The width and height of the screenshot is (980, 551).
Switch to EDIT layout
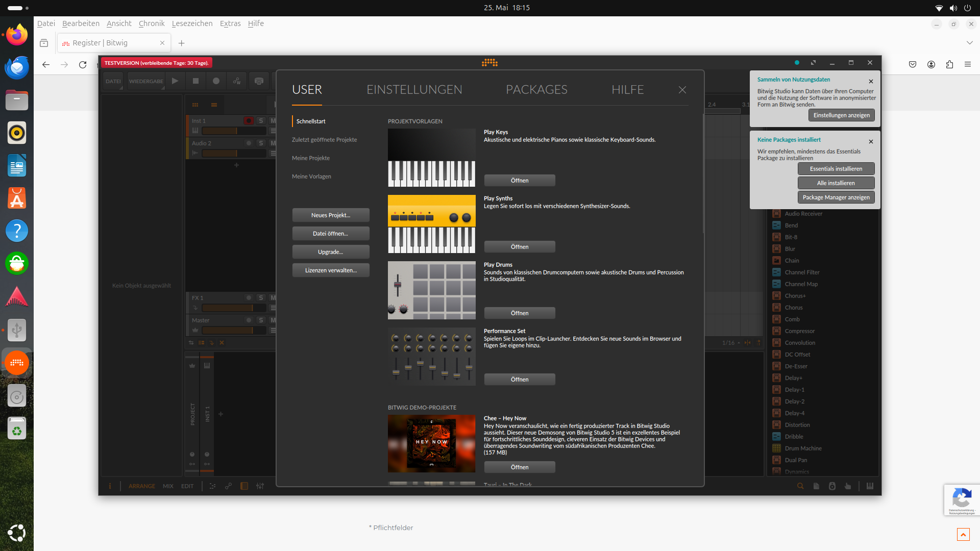pos(187,486)
